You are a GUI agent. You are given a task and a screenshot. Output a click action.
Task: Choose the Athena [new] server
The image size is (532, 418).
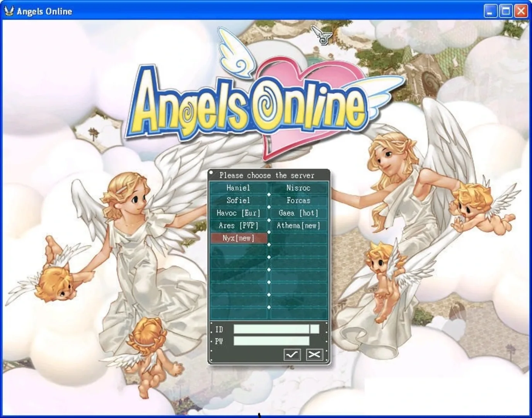click(299, 225)
